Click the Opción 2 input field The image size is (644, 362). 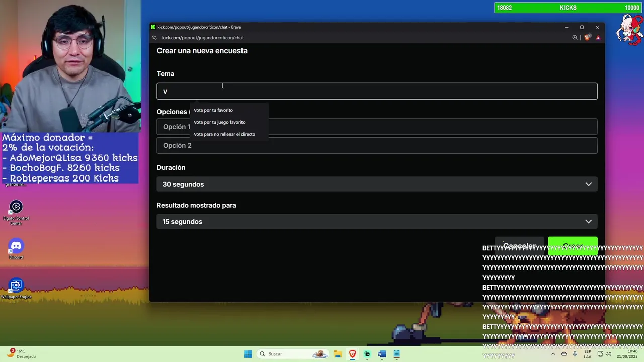coord(377,145)
